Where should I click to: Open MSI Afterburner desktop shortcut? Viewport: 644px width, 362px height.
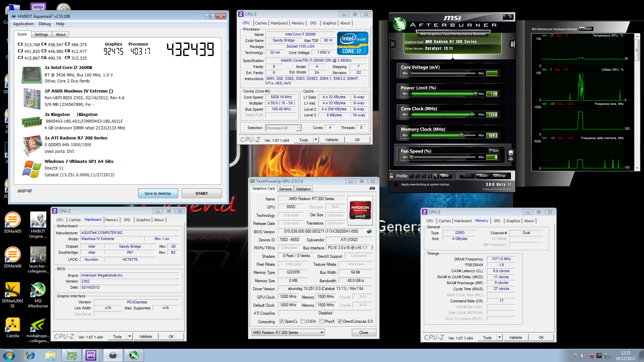click(x=38, y=295)
